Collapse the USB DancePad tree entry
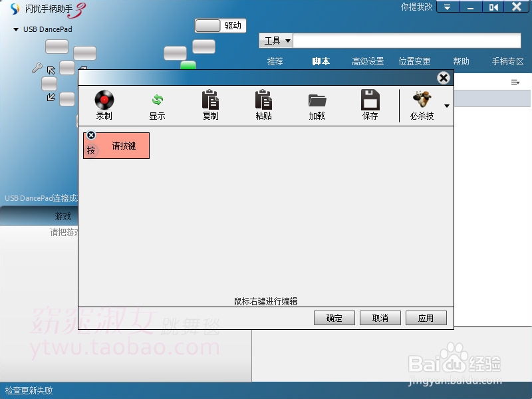Image resolution: width=532 pixels, height=399 pixels. (15, 29)
